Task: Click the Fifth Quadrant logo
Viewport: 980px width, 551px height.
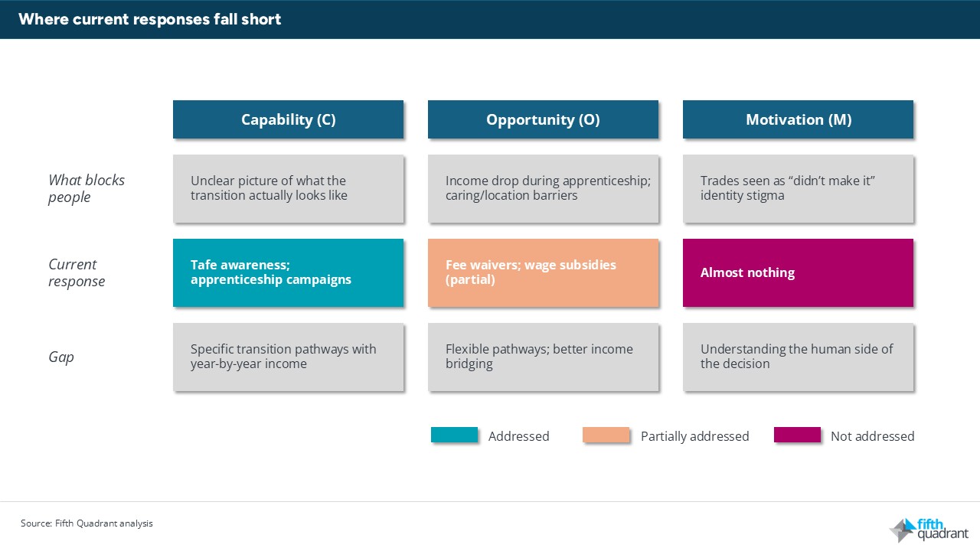Action: coord(928,530)
